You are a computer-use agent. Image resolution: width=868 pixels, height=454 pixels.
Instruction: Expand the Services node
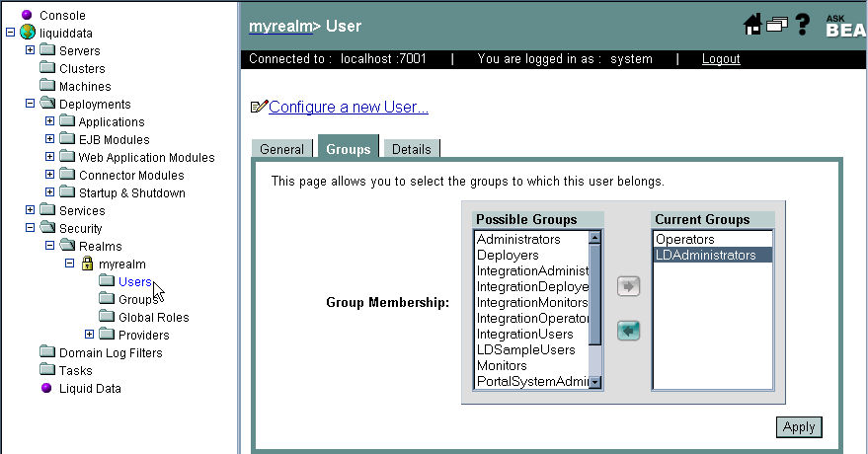coord(30,209)
